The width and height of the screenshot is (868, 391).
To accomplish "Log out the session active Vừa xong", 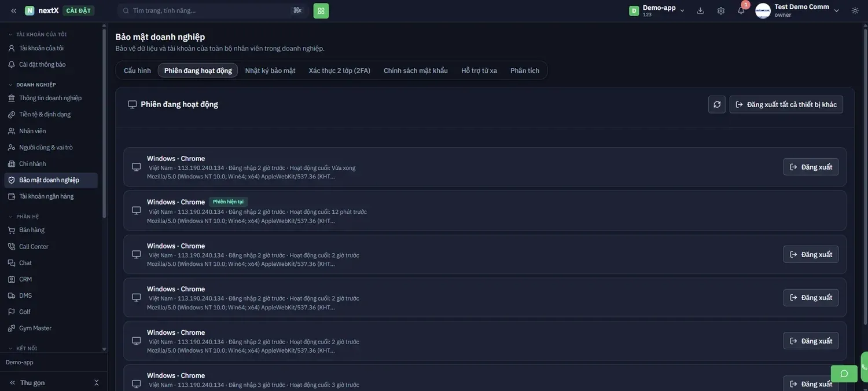I will (x=811, y=167).
